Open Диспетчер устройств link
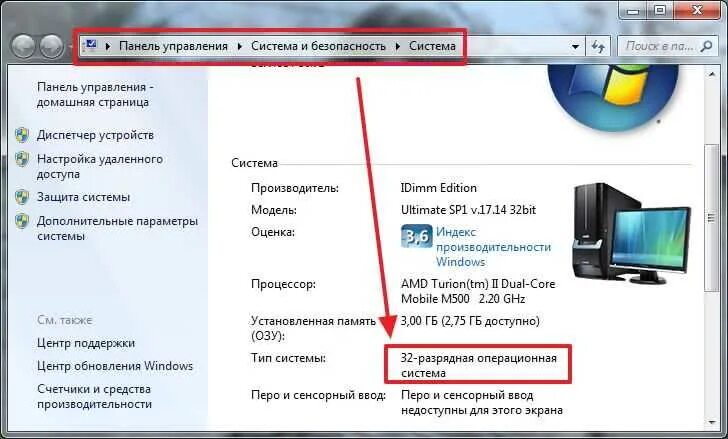The width and height of the screenshot is (728, 439). [x=95, y=135]
